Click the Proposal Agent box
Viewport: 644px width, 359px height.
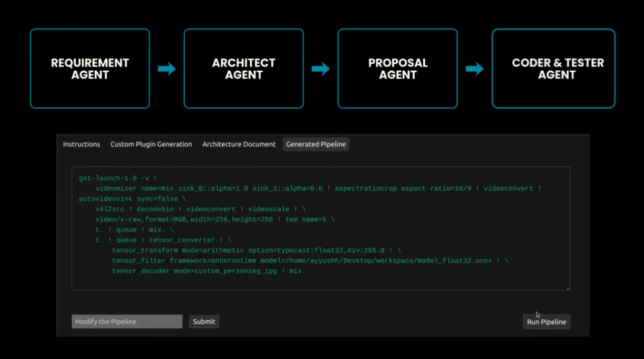(x=398, y=69)
